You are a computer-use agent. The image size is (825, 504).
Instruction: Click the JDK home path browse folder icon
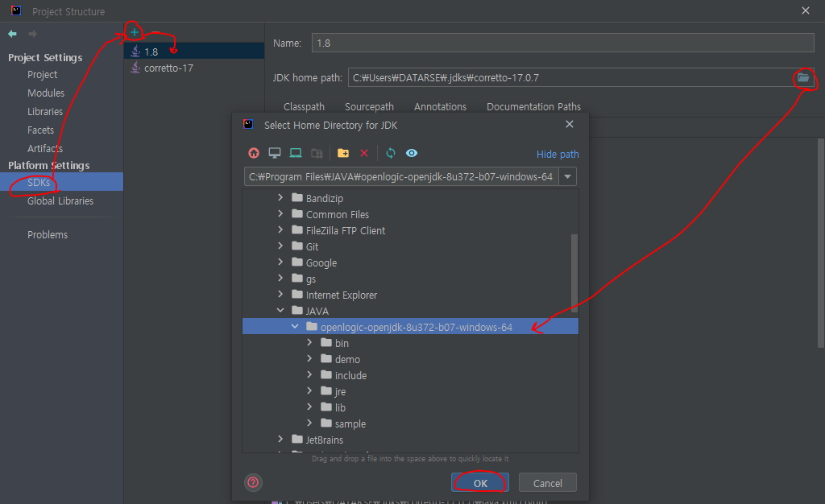click(803, 78)
